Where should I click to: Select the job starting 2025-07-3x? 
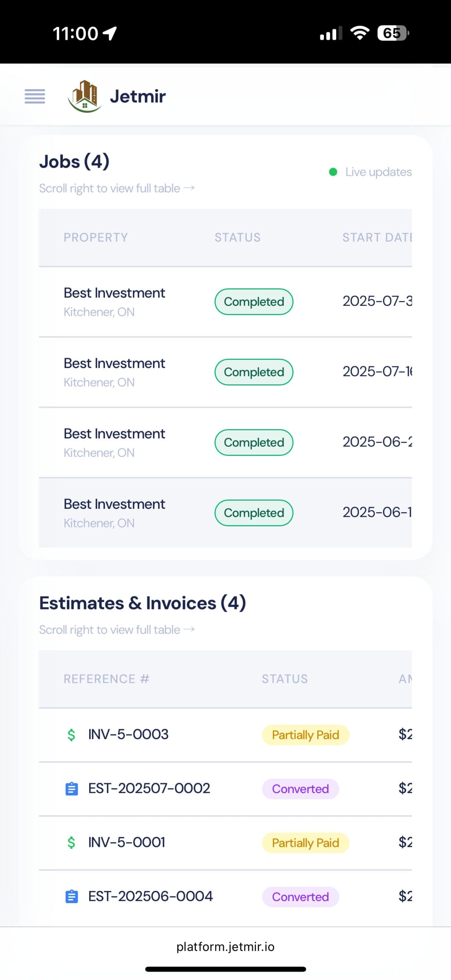pyautogui.click(x=377, y=301)
